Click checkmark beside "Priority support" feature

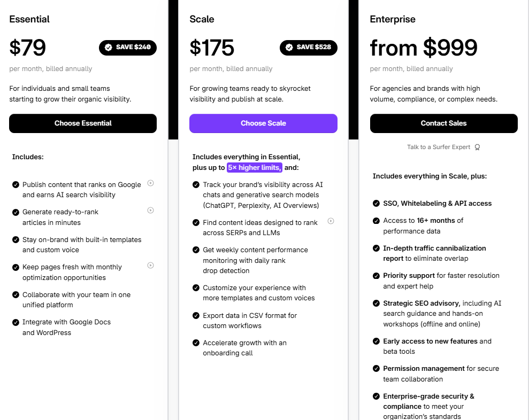376,275
